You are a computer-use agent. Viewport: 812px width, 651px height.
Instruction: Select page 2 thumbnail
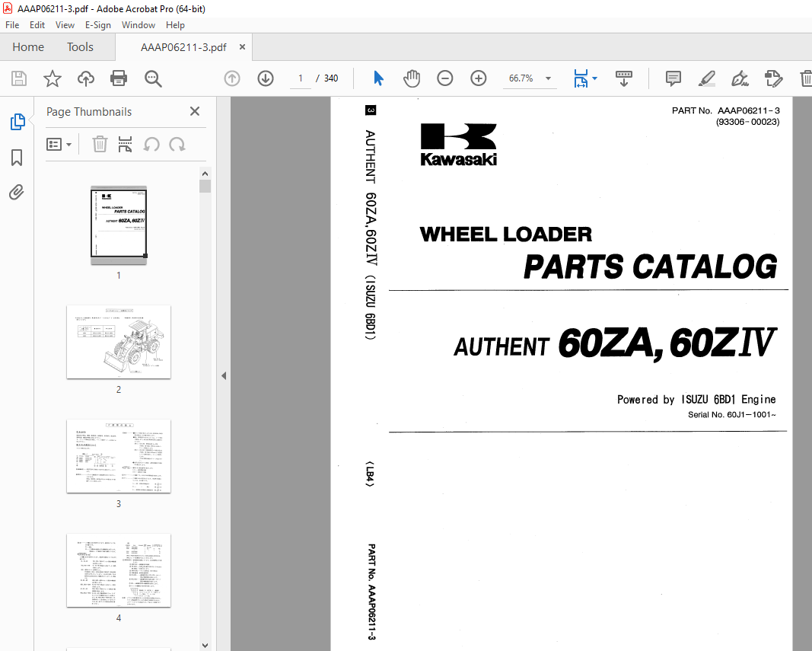(119, 342)
